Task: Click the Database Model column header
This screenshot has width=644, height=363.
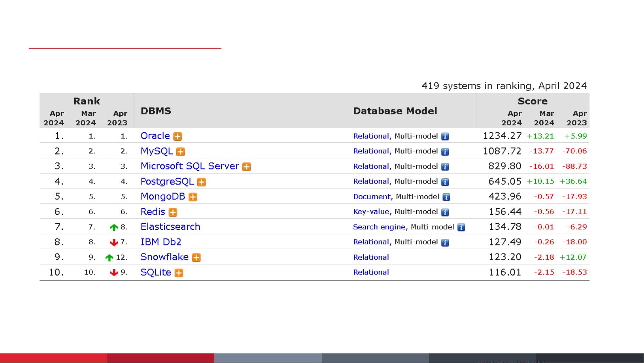Action: click(x=395, y=111)
